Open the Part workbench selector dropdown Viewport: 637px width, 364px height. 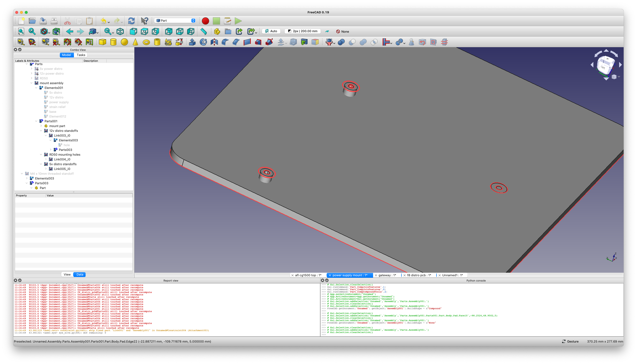coord(175,21)
